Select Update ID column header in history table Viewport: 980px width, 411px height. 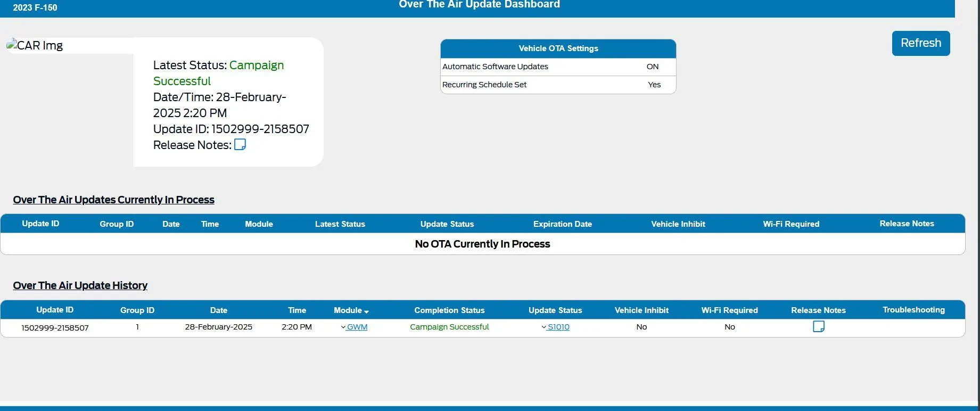coord(55,310)
